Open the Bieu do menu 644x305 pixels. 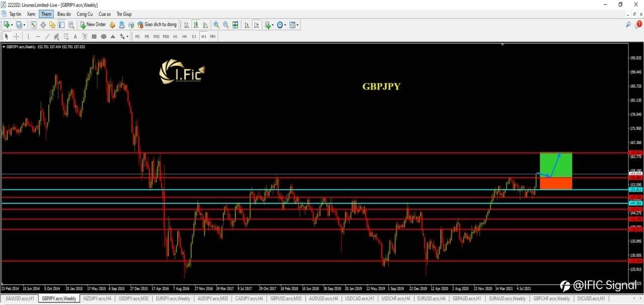click(x=64, y=14)
